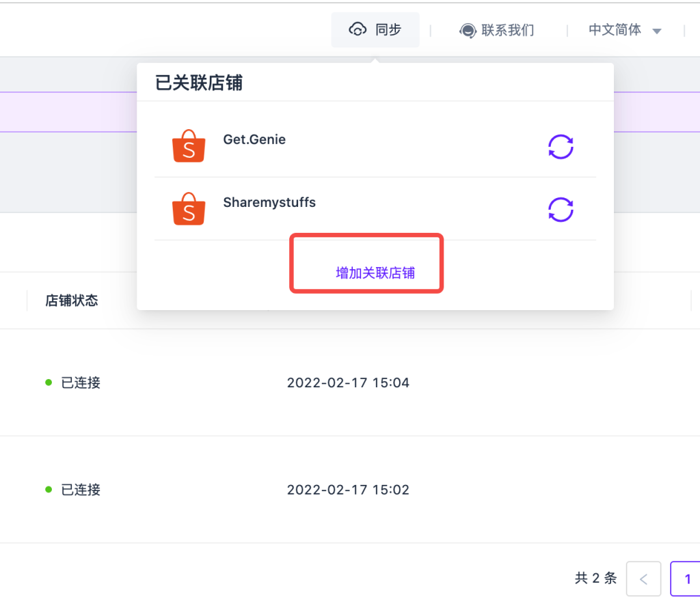Click the arrow beside 中文简体
Image resolution: width=700 pixels, height=597 pixels.
point(657,31)
